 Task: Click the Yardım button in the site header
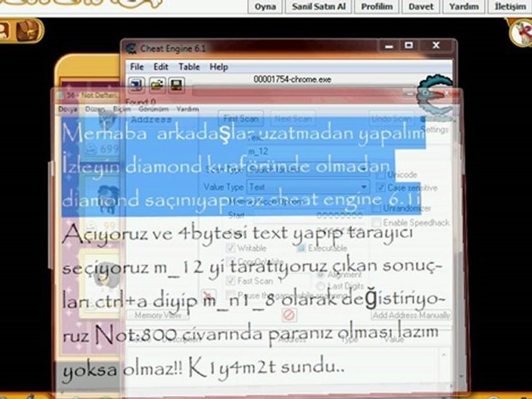pos(464,7)
